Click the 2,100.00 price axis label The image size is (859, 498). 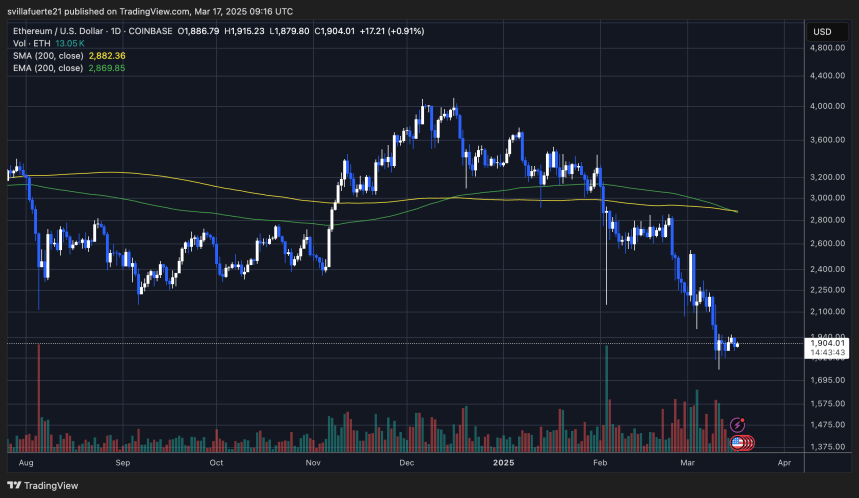[827, 312]
